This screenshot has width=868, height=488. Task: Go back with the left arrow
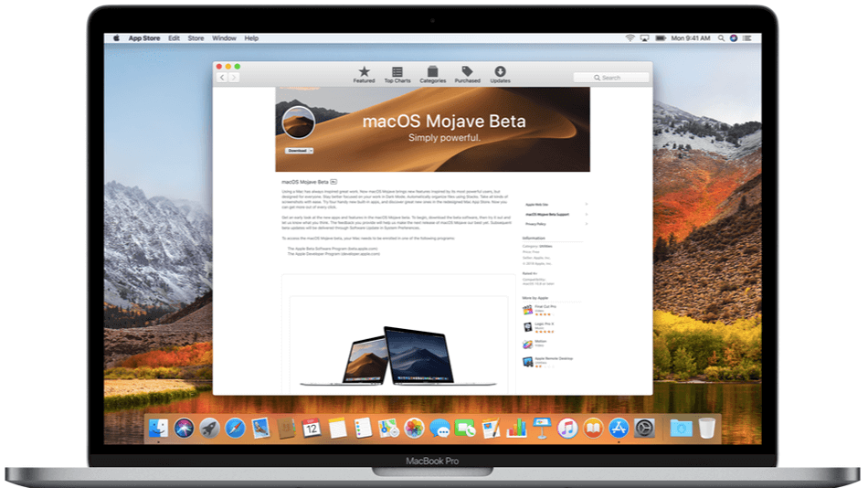[x=222, y=78]
